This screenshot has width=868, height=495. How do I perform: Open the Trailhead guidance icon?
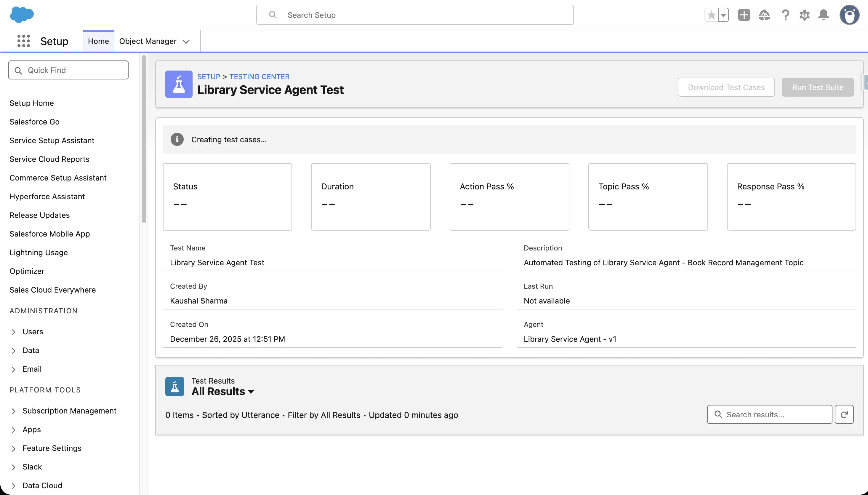point(764,15)
